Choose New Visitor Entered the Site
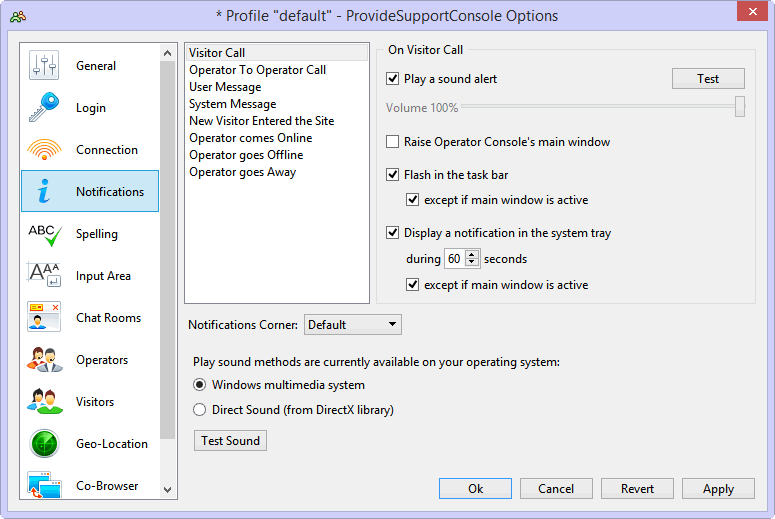Viewport: 775px width, 519px height. point(261,121)
